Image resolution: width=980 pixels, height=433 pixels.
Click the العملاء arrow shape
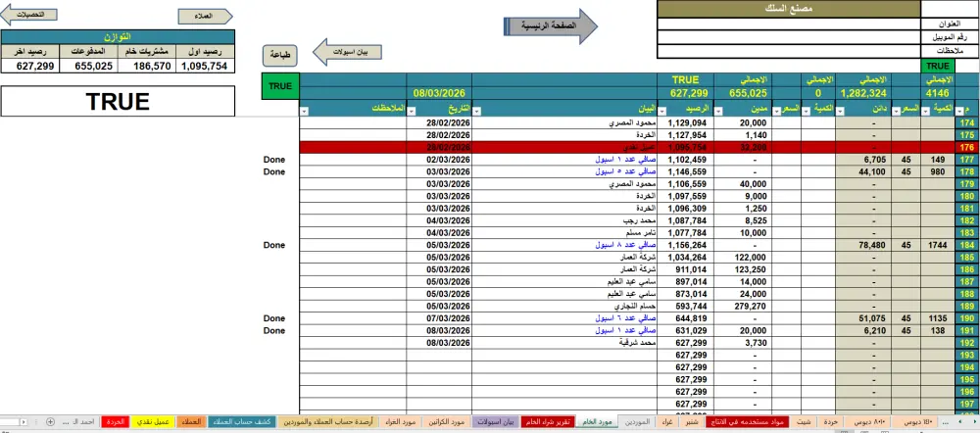pos(206,17)
